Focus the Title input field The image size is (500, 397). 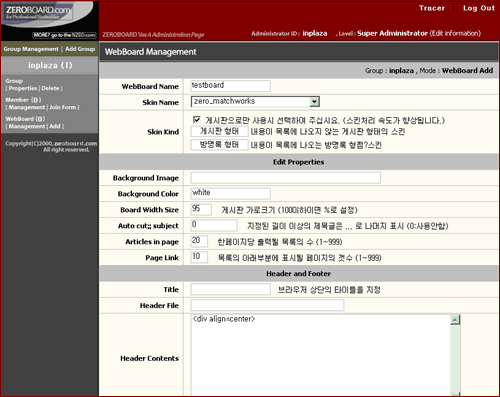pos(230,289)
